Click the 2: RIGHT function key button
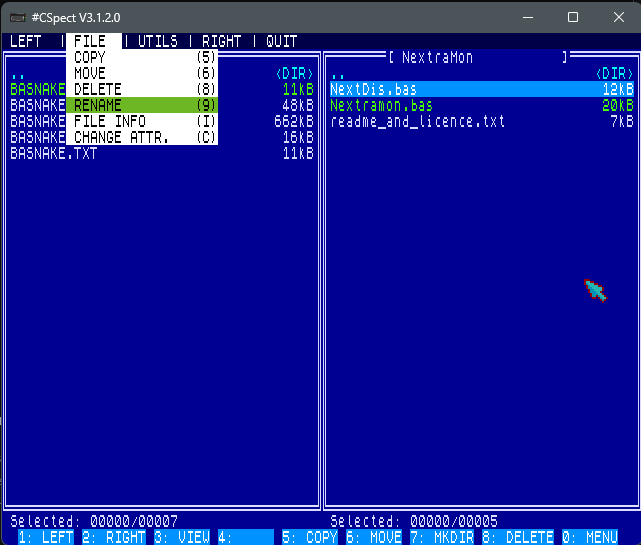The width and height of the screenshot is (641, 545). coord(114,537)
